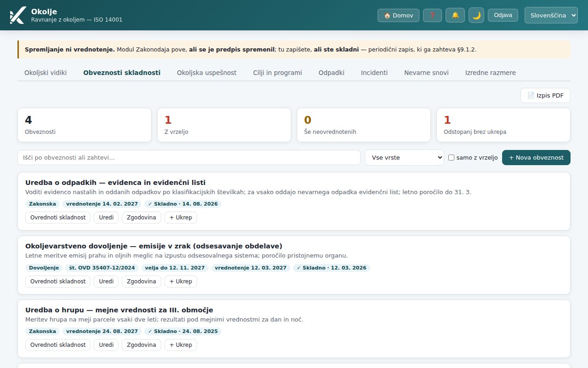The height and width of the screenshot is (368, 588).
Task: Go to Domov home page
Action: coord(398,15)
